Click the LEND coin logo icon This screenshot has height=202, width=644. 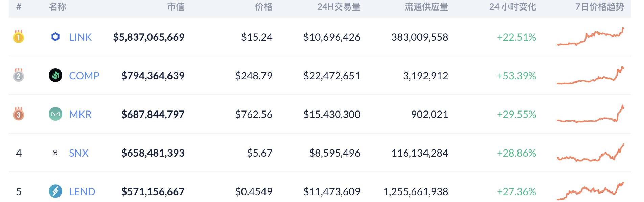coord(55,191)
